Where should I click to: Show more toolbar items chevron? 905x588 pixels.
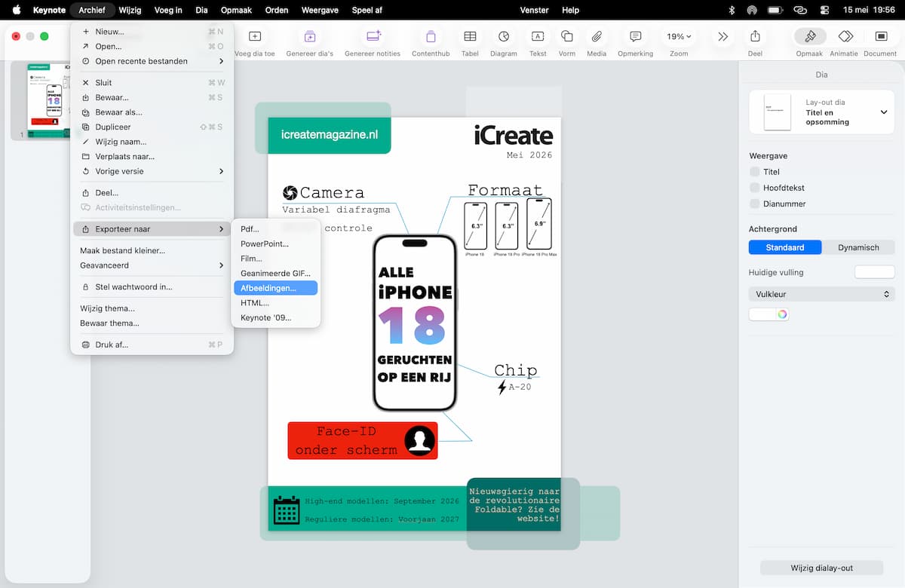[723, 36]
